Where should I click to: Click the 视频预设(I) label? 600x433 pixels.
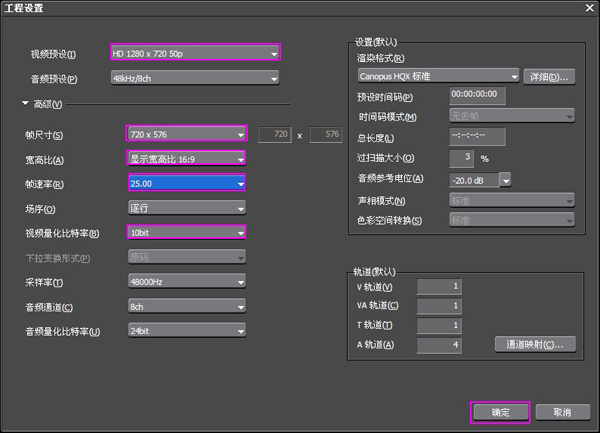54,54
